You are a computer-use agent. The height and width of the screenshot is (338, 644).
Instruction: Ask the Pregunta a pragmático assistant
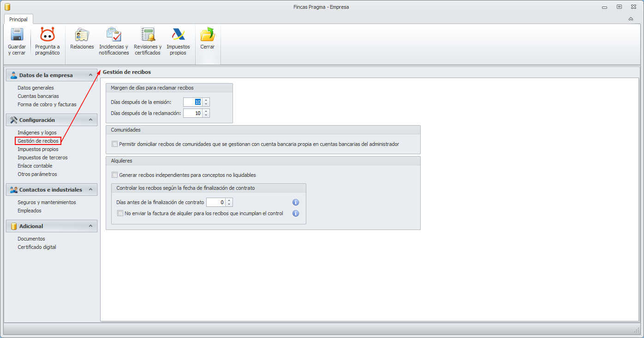click(x=48, y=42)
